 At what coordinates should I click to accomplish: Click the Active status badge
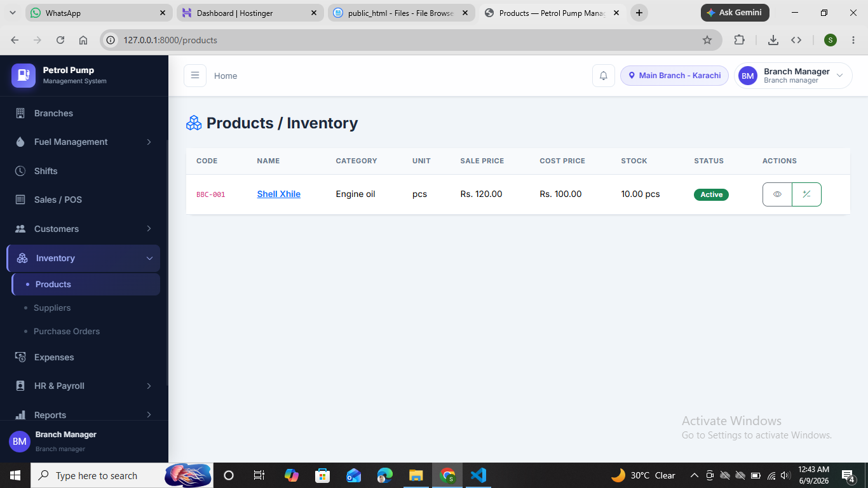coord(711,194)
